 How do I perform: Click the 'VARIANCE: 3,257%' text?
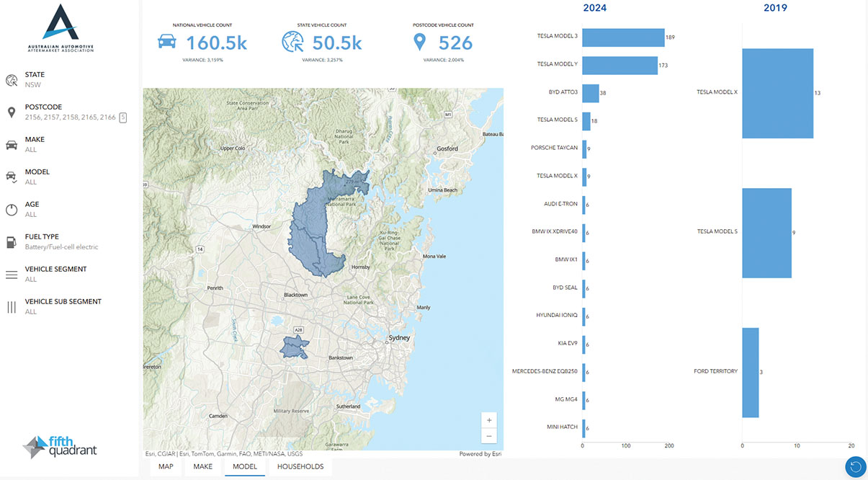(322, 60)
